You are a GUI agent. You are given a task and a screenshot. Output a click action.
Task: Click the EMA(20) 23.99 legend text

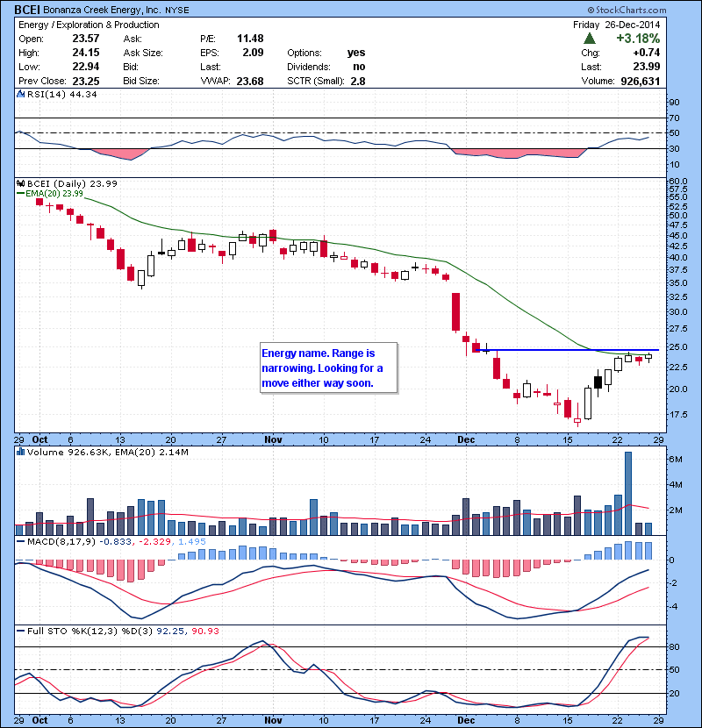[x=54, y=194]
